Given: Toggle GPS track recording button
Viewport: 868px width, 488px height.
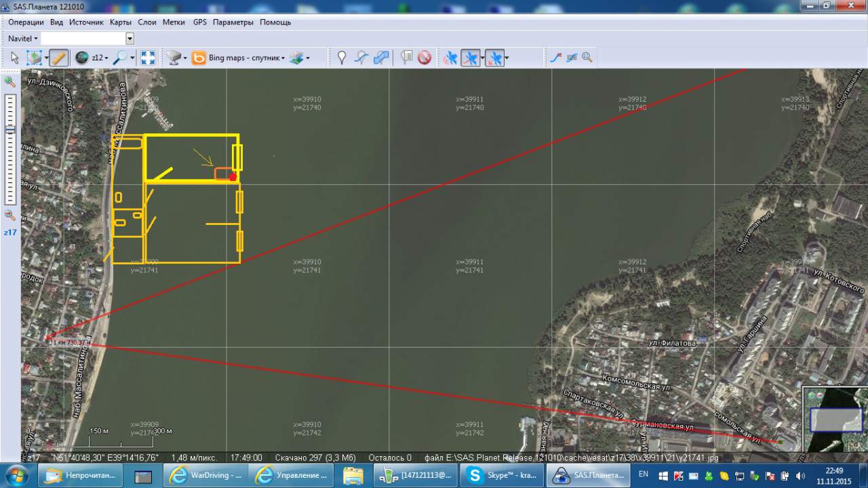Looking at the screenshot, I should pyautogui.click(x=470, y=58).
